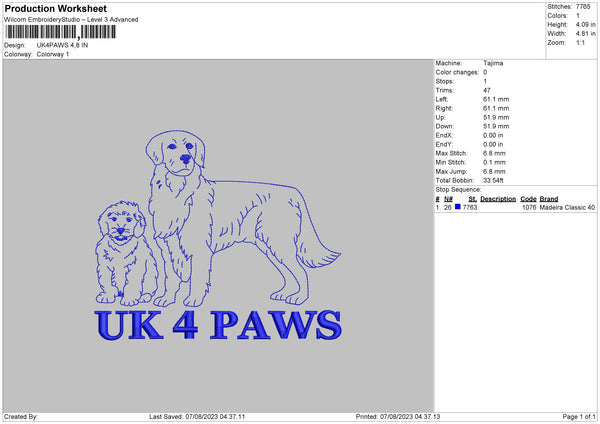Click the Stitches count value 7765

pyautogui.click(x=585, y=6)
